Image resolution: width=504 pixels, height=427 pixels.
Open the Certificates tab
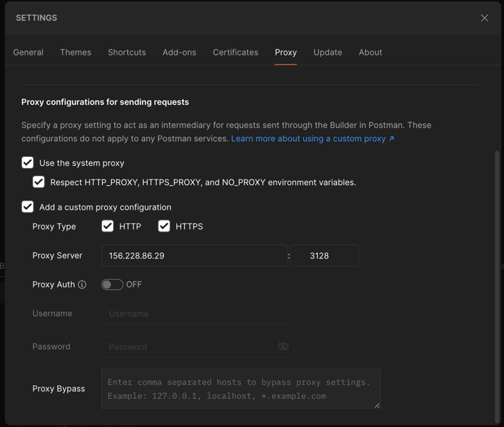(236, 52)
